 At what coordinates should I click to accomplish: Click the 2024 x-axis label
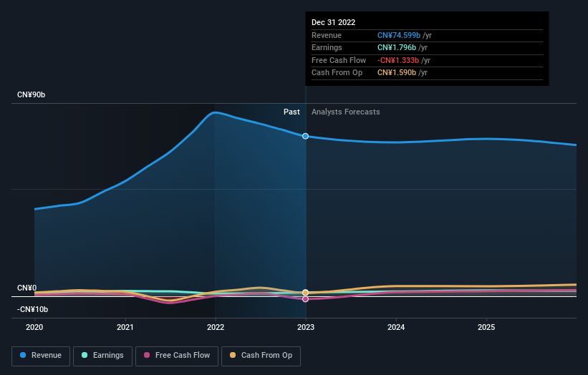click(x=396, y=327)
